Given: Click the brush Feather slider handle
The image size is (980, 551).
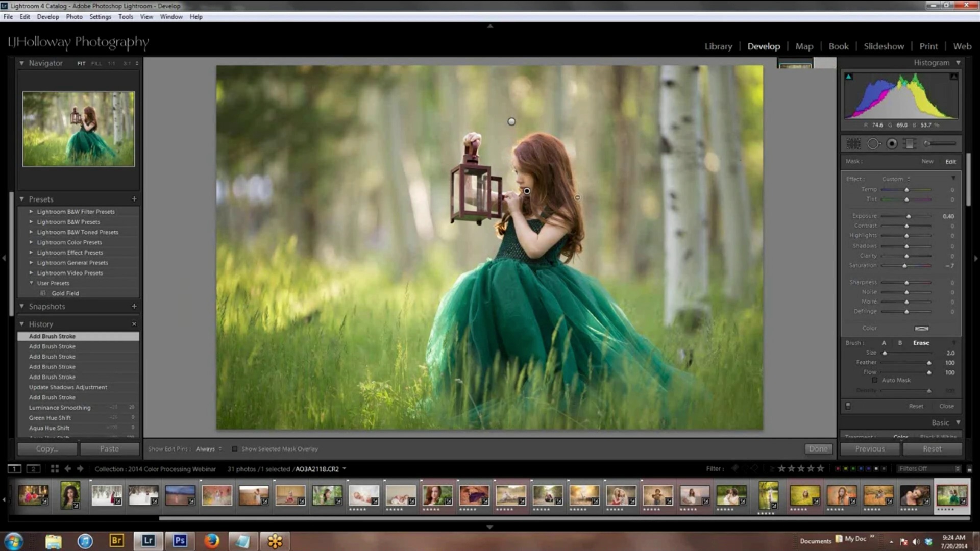Looking at the screenshot, I should coord(929,363).
